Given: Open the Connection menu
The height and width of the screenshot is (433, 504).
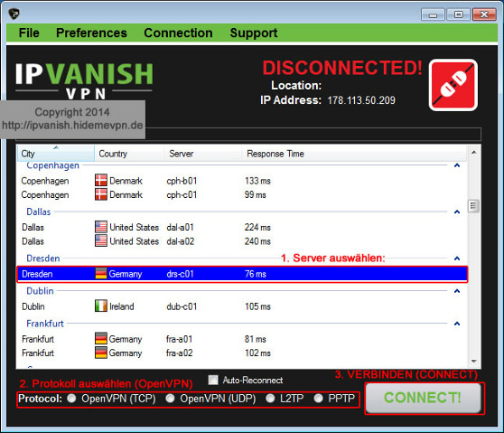Looking at the screenshot, I should (178, 33).
